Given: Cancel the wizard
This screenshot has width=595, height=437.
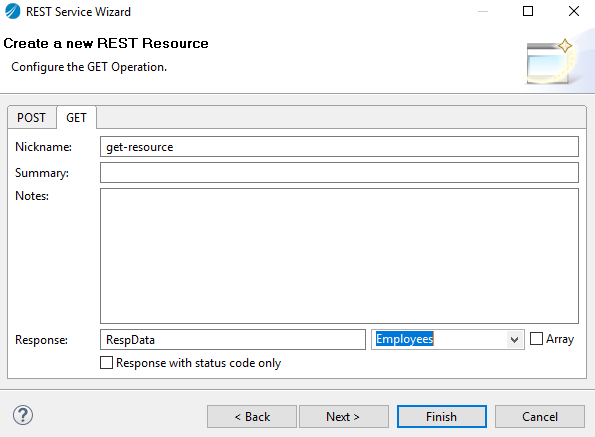Looking at the screenshot, I should pos(540,417).
